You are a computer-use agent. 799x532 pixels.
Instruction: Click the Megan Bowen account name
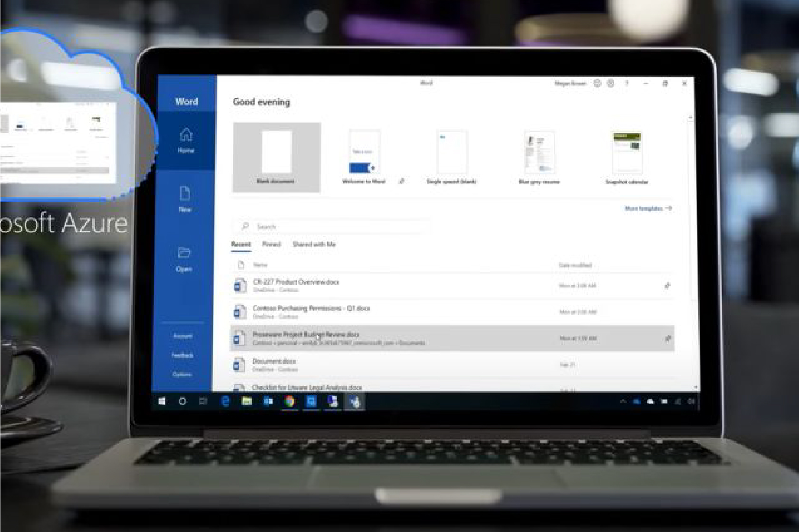570,83
